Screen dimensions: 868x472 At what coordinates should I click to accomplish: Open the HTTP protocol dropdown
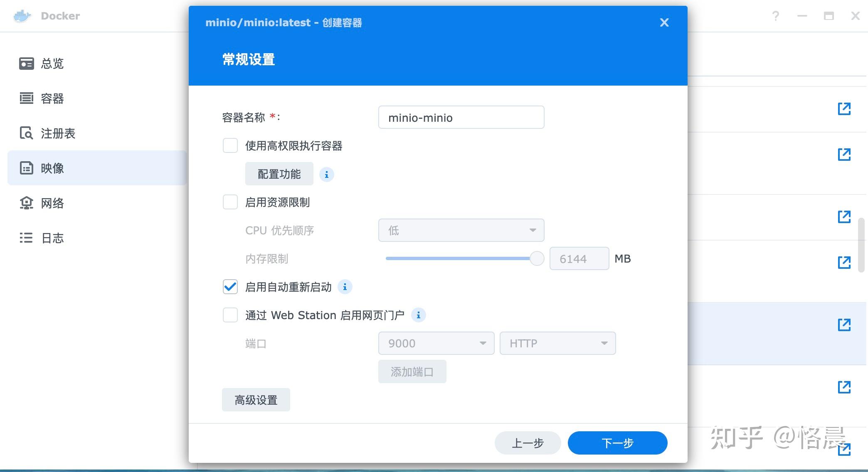(557, 343)
